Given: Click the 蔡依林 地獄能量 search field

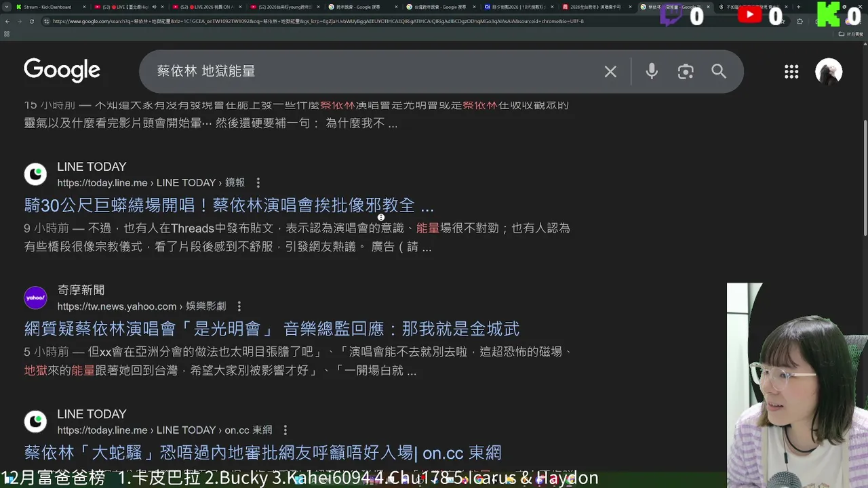Looking at the screenshot, I should coord(373,71).
